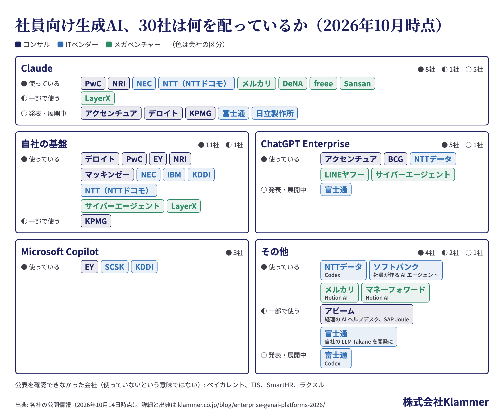Click the Claude panel heading

[x=37, y=68]
